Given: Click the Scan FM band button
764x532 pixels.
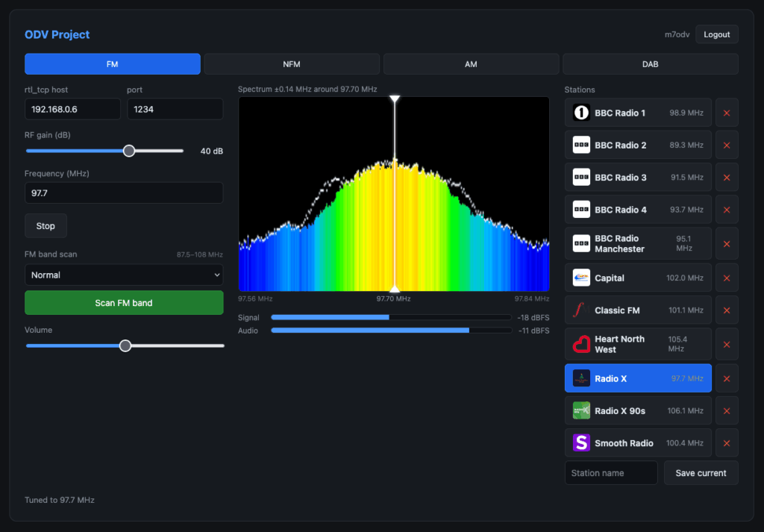Looking at the screenshot, I should click(x=124, y=302).
